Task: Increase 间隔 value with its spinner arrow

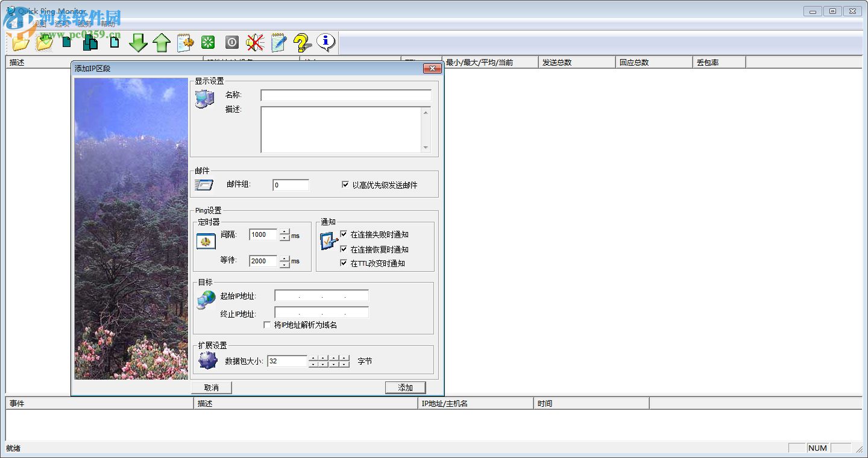Action: (x=284, y=232)
